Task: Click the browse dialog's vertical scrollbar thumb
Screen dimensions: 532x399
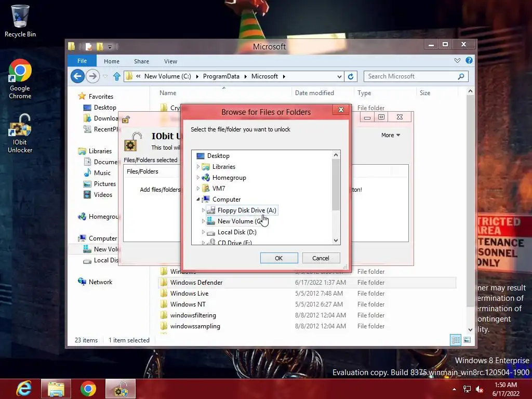Action: coord(336,185)
